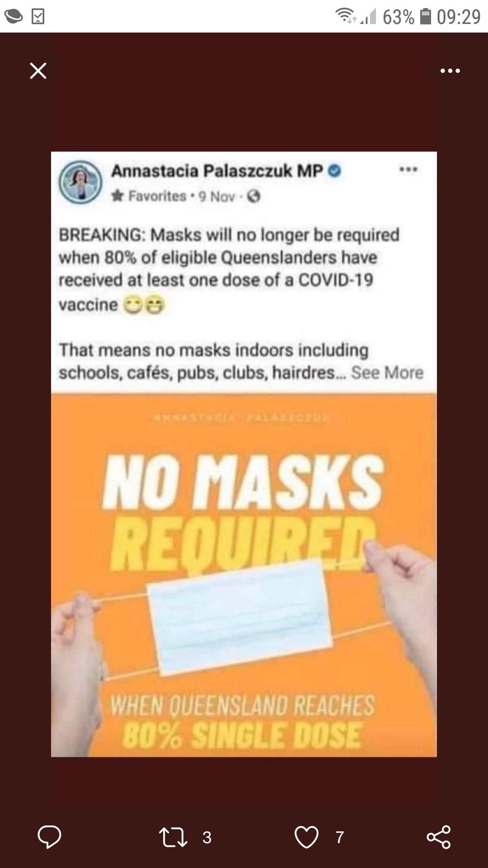Viewport: 488px width, 868px height.
Task: Tap the checkbox notification icon in status bar
Action: coord(38,17)
